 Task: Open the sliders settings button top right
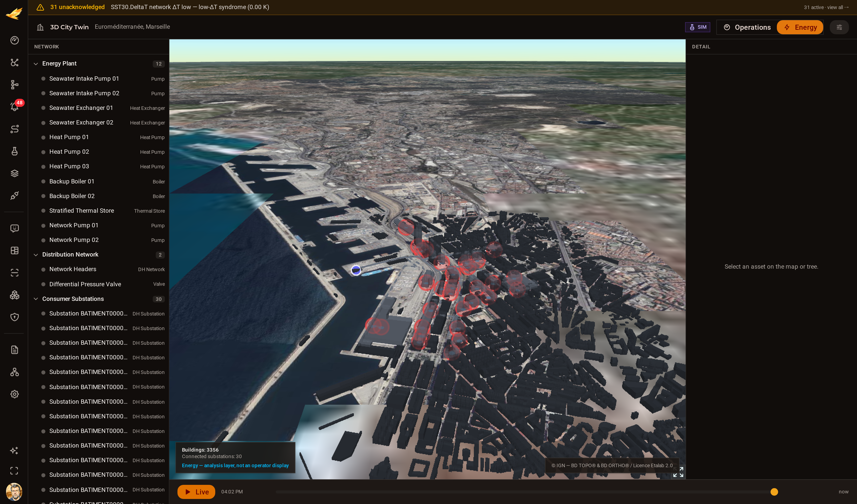tap(839, 27)
